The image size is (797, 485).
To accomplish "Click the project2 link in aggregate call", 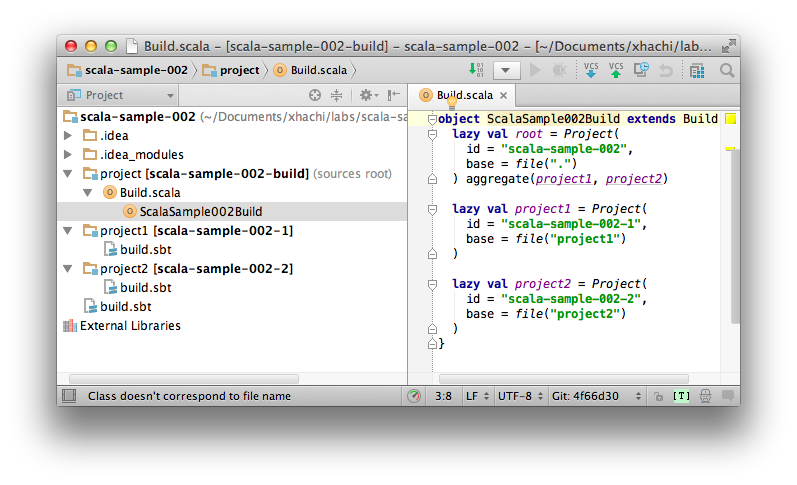I will [634, 179].
